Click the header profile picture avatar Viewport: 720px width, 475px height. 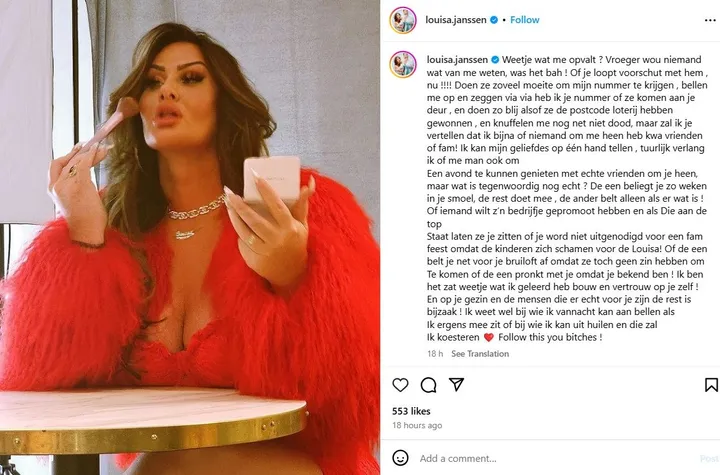(403, 20)
